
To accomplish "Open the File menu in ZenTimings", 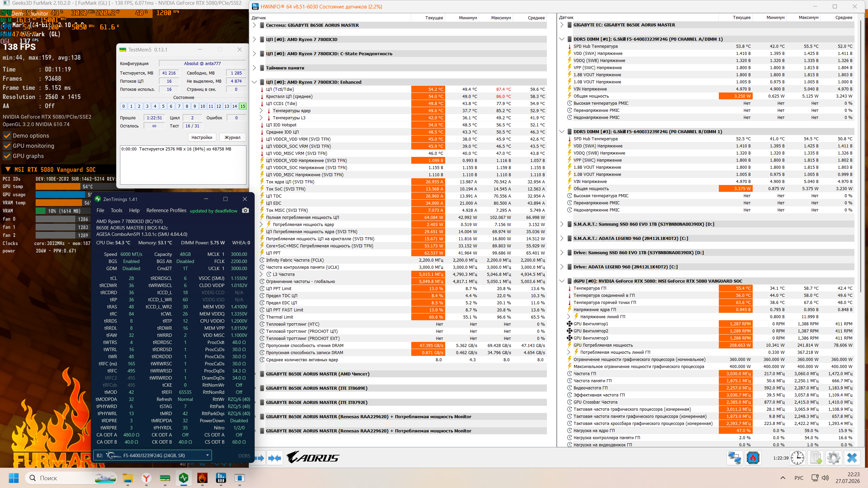I will pos(100,210).
